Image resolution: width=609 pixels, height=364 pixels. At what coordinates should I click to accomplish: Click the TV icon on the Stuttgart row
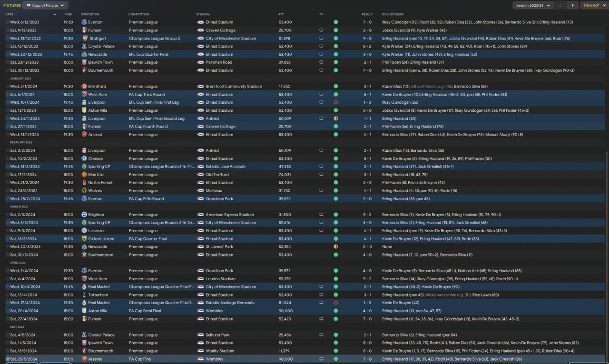pos(321,39)
